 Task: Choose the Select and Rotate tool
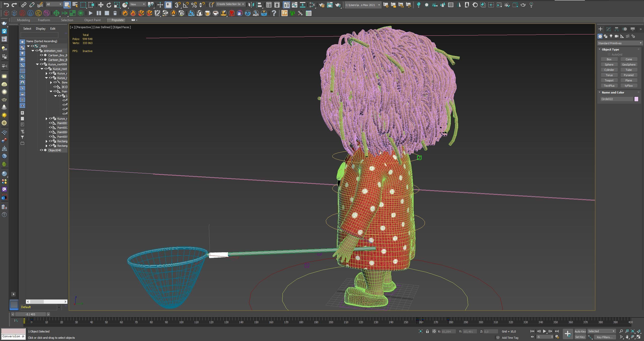pos(109,5)
